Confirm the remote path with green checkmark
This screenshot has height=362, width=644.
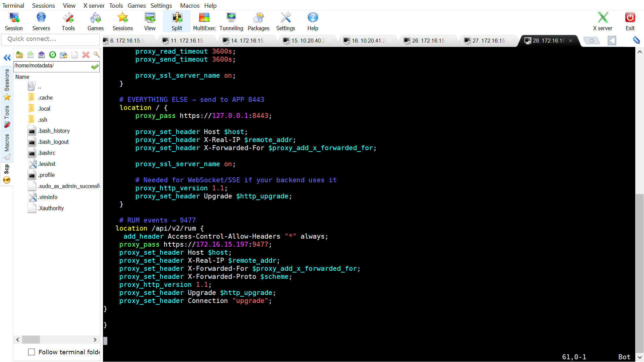[95, 66]
